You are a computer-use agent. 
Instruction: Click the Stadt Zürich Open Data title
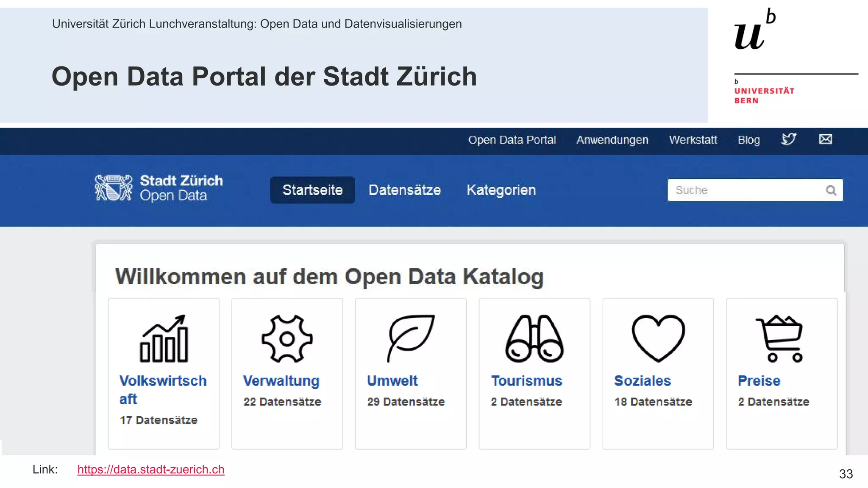pyautogui.click(x=181, y=188)
